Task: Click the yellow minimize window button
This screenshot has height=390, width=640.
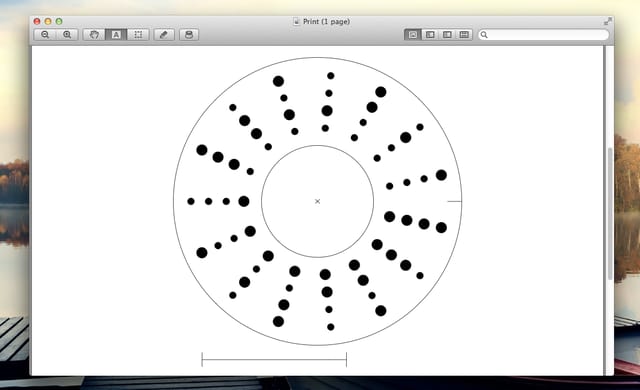Action: [48, 21]
